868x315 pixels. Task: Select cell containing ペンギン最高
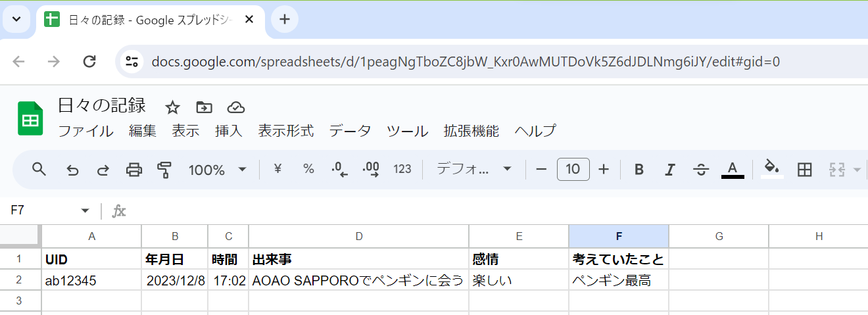pos(619,280)
